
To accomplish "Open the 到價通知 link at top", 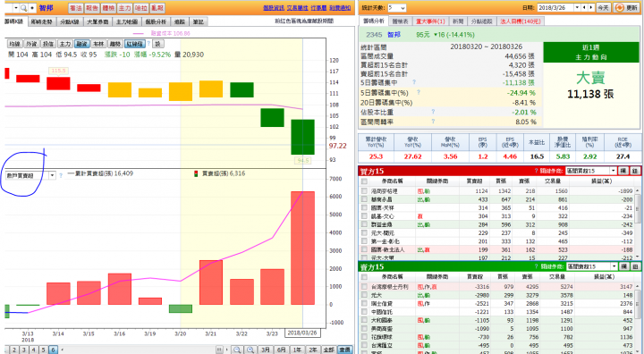I will coord(340,8).
